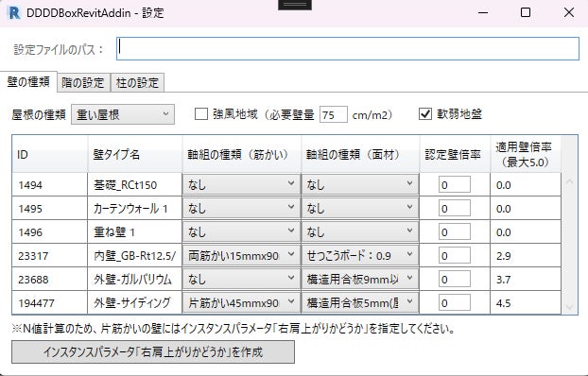Image resolution: width=588 pixels, height=376 pixels.
Task: Click 認定壁倍率 field in row 194477
Action: [x=455, y=302]
